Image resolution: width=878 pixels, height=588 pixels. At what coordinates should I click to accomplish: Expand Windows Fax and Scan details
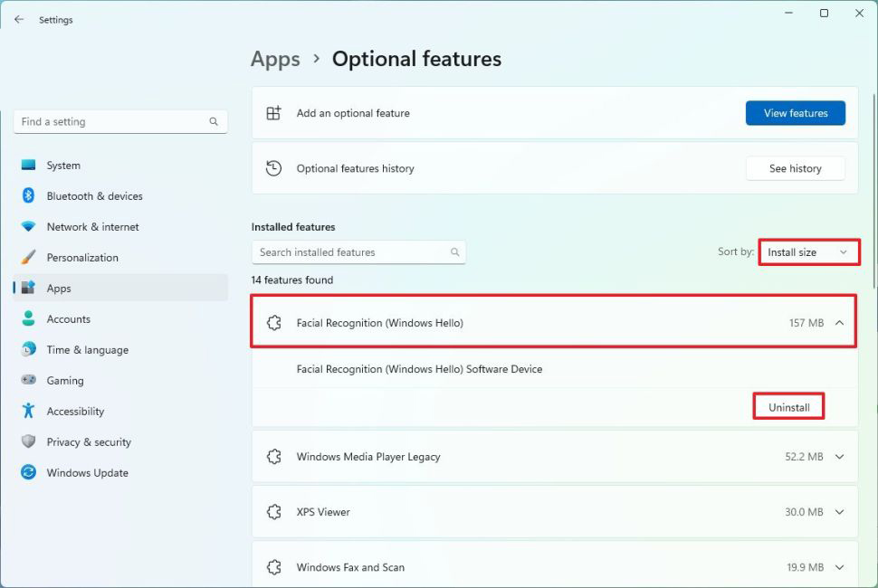[x=839, y=568]
